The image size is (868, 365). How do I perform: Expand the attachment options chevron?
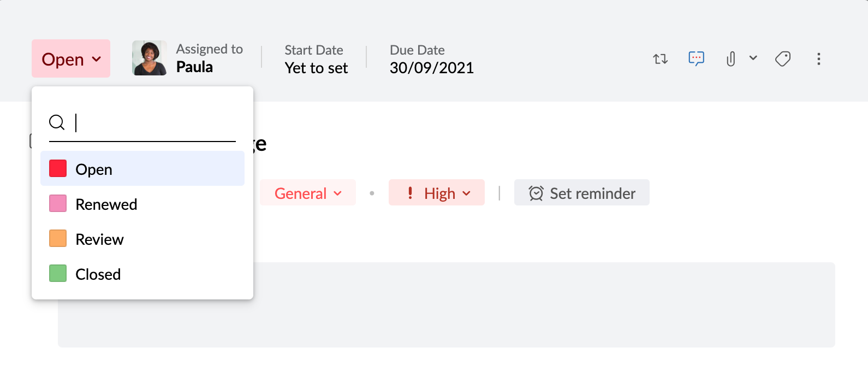[753, 58]
